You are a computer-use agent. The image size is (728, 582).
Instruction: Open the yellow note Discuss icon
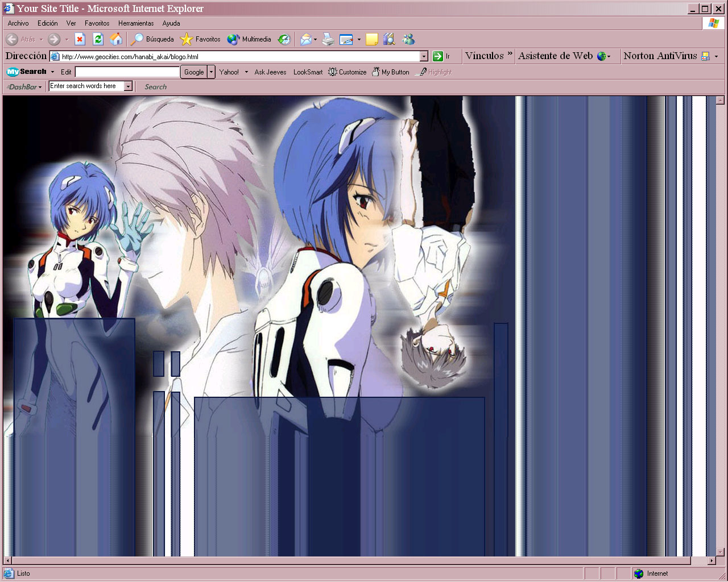pos(372,39)
